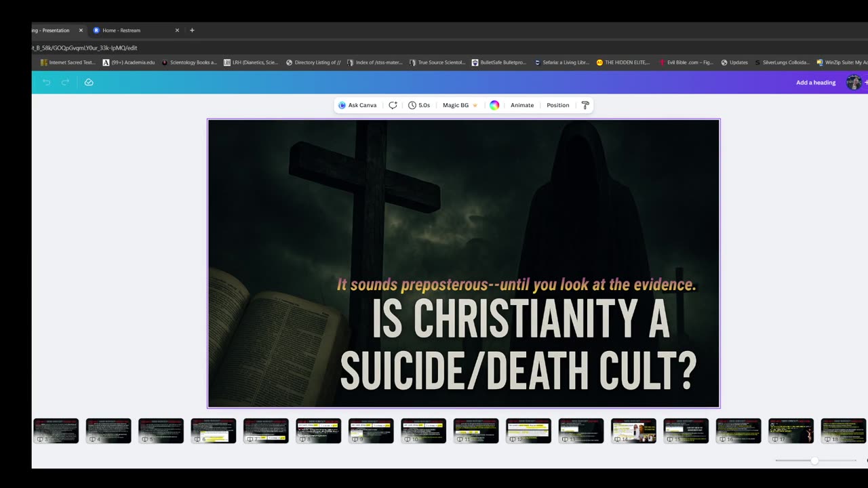Open the Position panel
Screen dimensions: 868x488
coord(557,105)
